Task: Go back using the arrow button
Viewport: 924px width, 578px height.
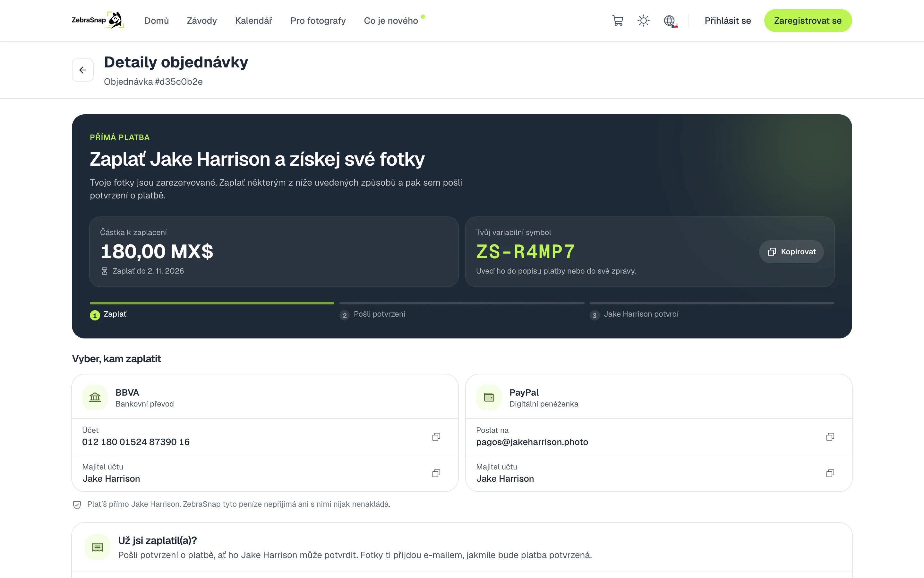Action: coord(83,70)
